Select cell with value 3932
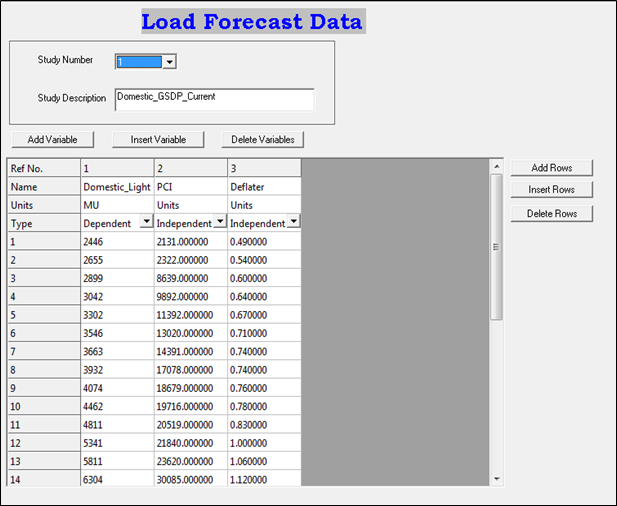617x506 pixels. pyautogui.click(x=117, y=370)
